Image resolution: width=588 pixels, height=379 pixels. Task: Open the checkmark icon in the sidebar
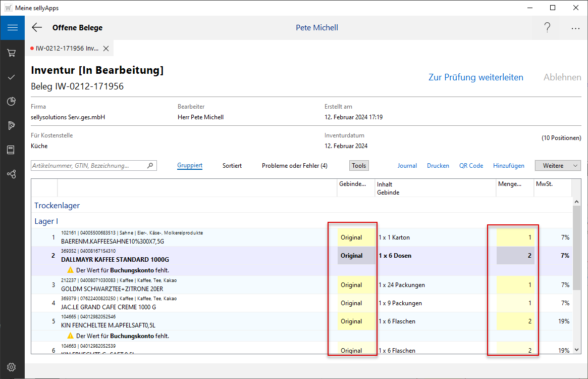pyautogui.click(x=12, y=77)
